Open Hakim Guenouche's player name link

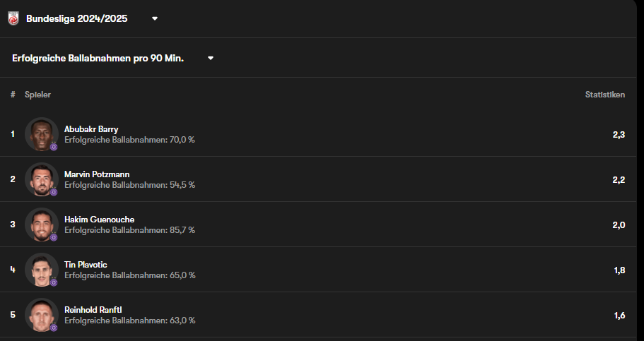tap(100, 220)
